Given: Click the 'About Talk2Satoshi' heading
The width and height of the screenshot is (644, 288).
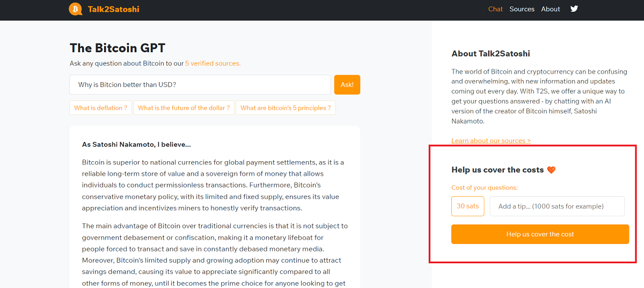Looking at the screenshot, I should click(x=491, y=54).
